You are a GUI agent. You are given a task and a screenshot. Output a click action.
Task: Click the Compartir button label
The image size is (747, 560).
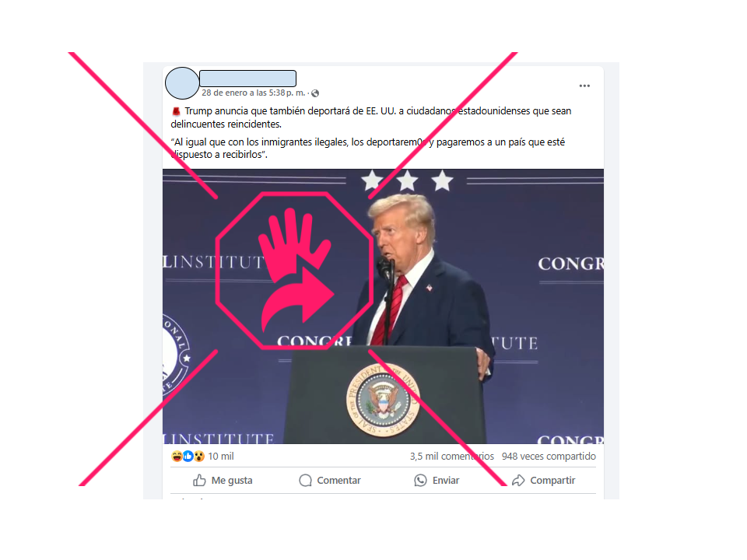pyautogui.click(x=552, y=480)
